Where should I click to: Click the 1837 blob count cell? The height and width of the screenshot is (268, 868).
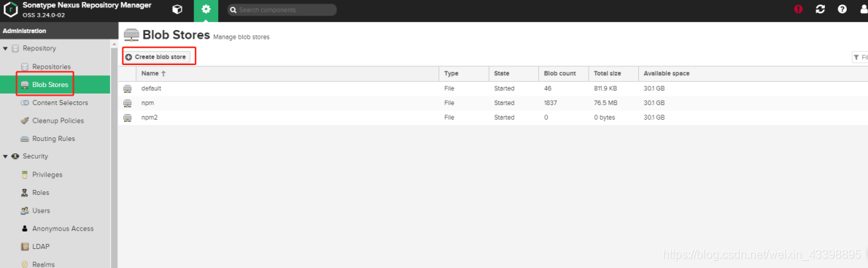[550, 103]
